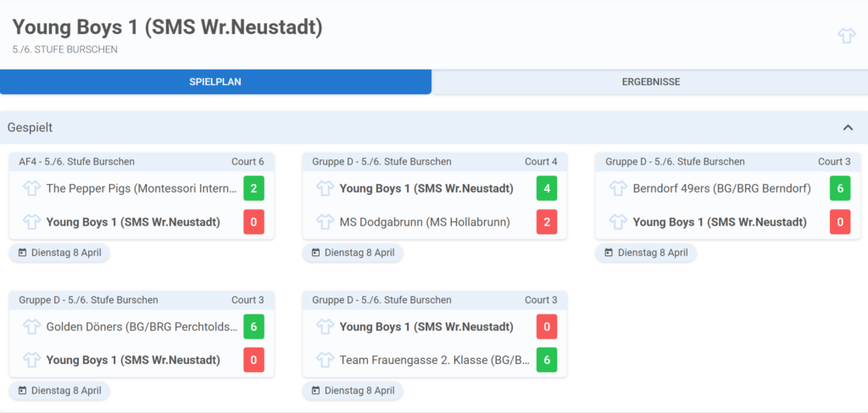Open the MS Dodgabrunn (MS Hollabrunn) team link
This screenshot has width=868, height=413.
(x=425, y=222)
